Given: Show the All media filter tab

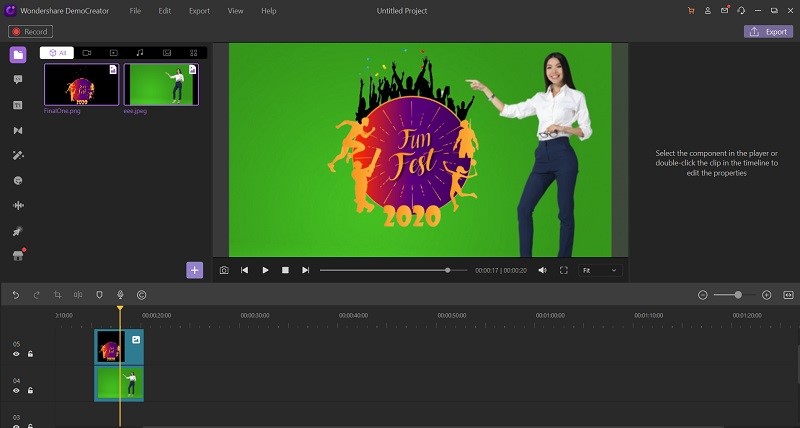Looking at the screenshot, I should (x=57, y=53).
